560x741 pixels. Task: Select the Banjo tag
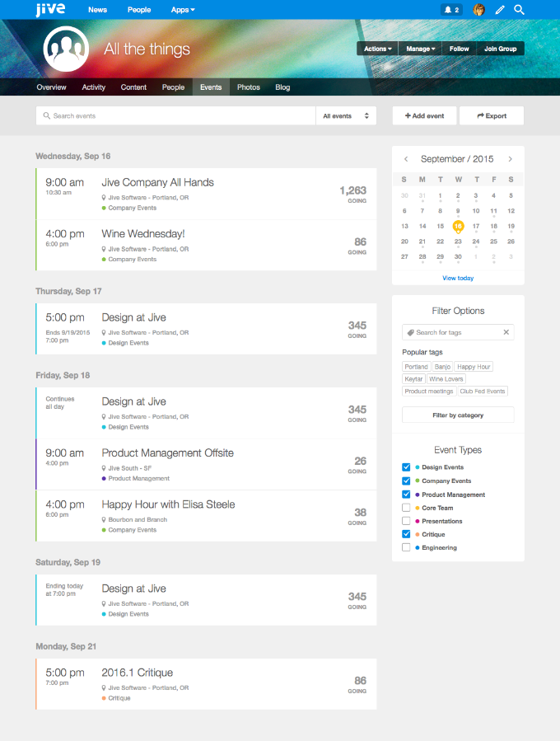[x=442, y=367]
